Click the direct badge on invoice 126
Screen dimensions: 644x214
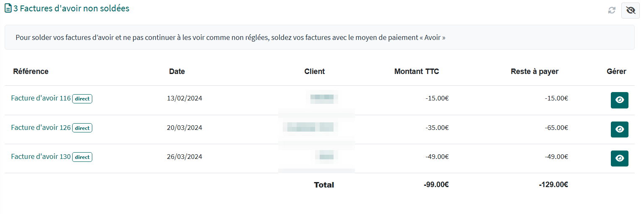[82, 128]
